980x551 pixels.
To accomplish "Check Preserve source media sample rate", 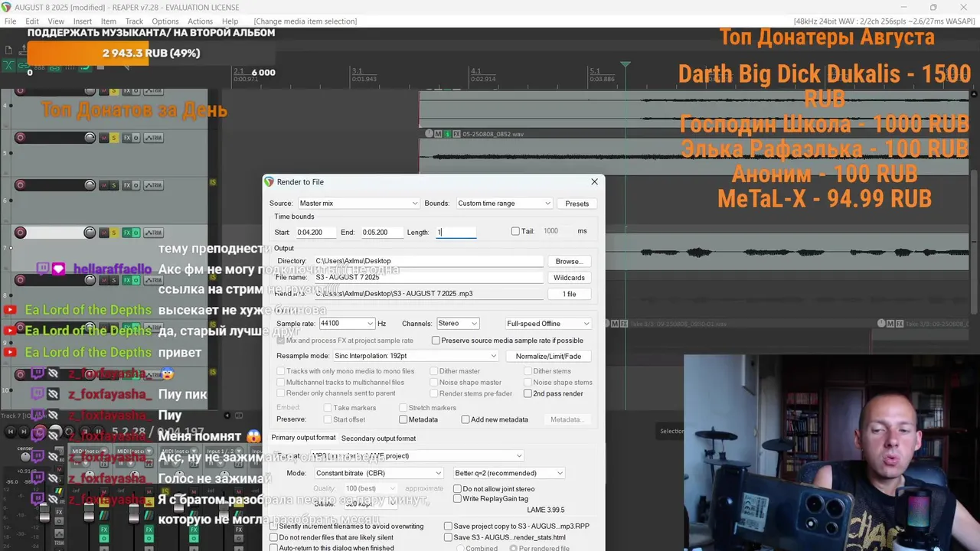I will tap(436, 341).
